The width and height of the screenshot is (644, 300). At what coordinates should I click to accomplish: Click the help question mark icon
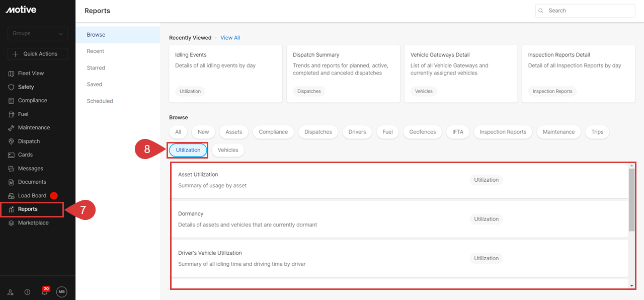point(28,292)
